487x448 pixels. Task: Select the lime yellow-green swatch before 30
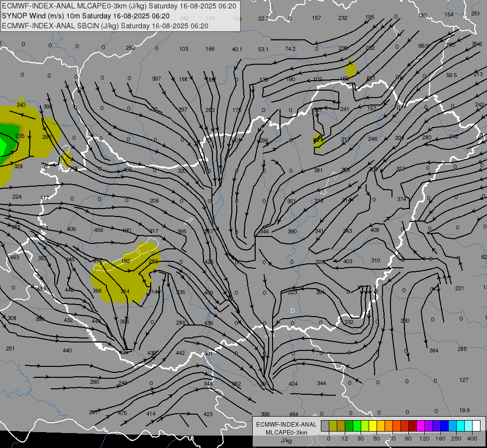pos(365,426)
